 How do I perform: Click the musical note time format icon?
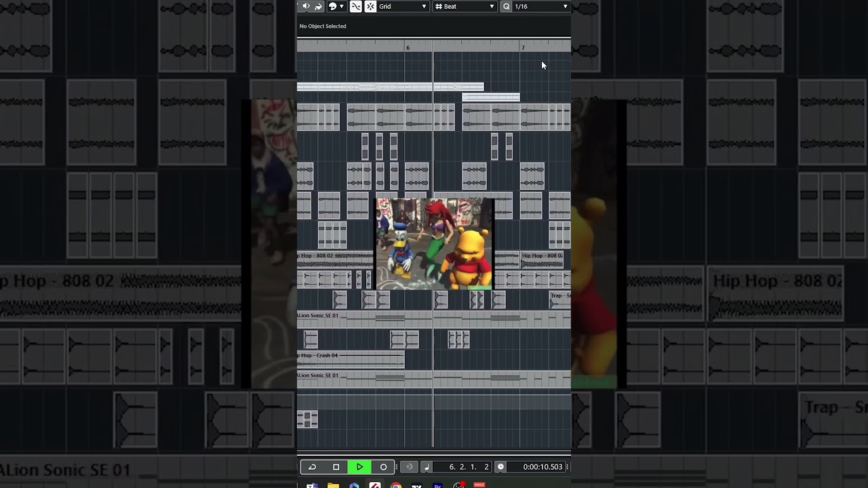(427, 467)
